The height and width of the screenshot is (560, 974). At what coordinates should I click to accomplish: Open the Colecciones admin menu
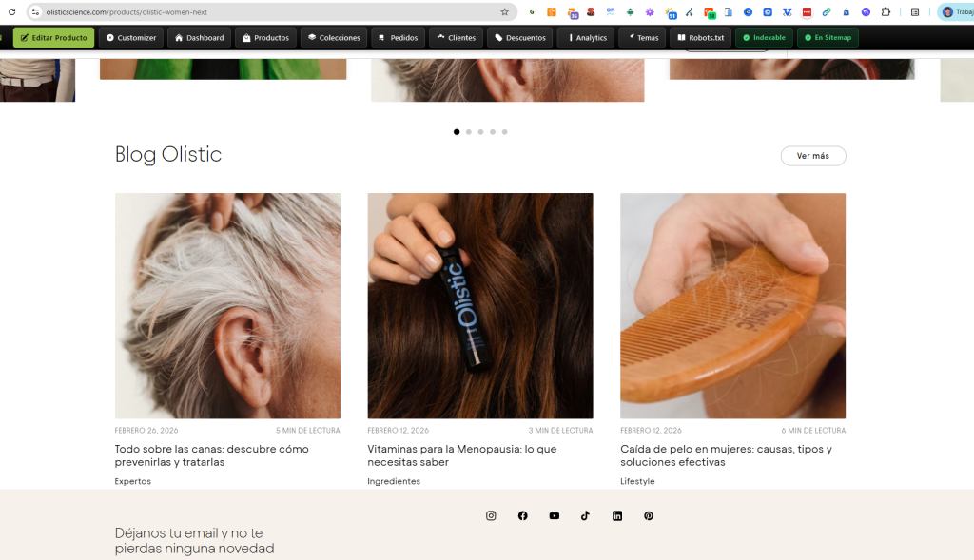(334, 38)
